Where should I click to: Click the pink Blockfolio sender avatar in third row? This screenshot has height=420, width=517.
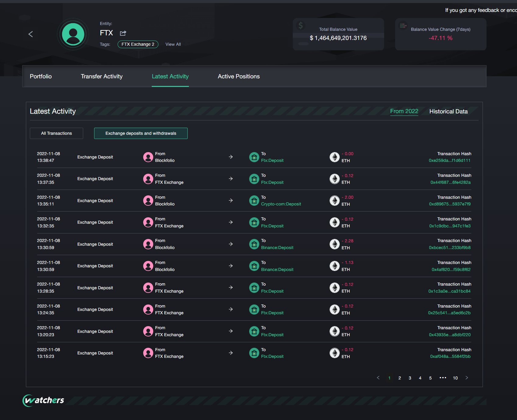[x=148, y=201]
